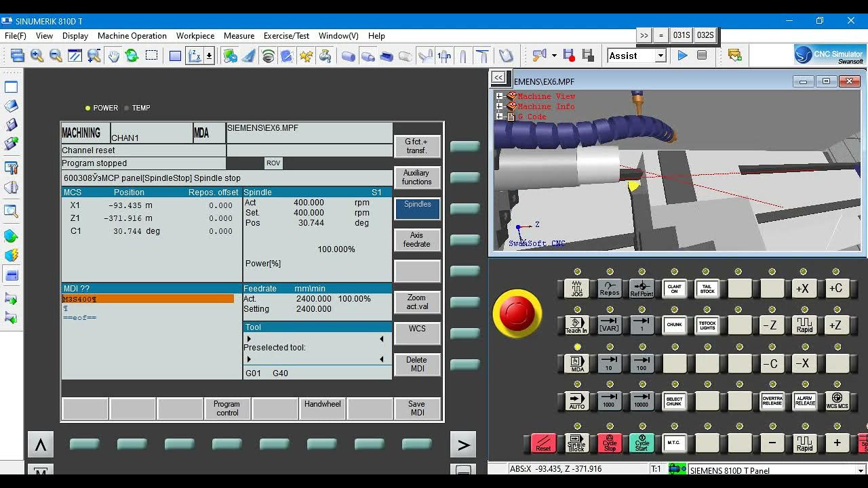Click the Axis feedrate softkey

(417, 239)
